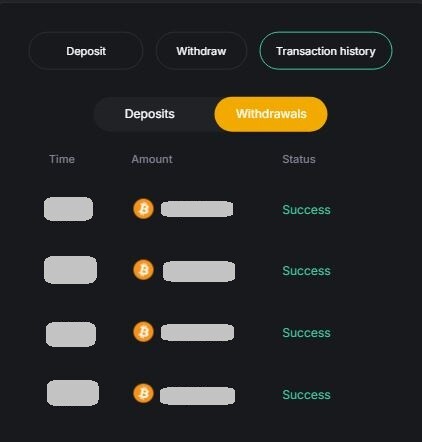Click the Bitcoin icon in third withdrawal row

click(x=143, y=332)
